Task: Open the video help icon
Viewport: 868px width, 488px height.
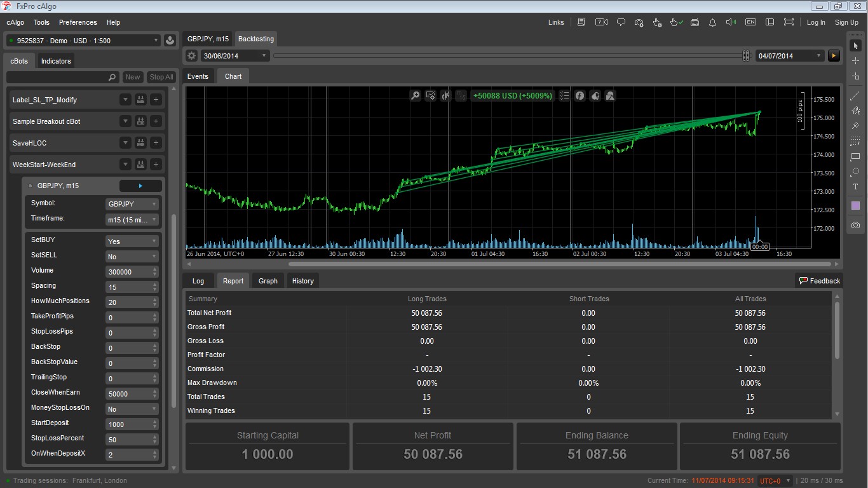Action: pyautogui.click(x=601, y=22)
